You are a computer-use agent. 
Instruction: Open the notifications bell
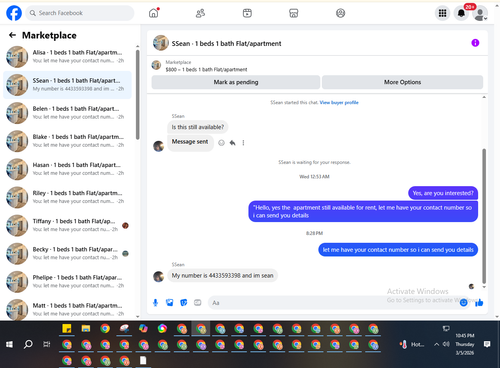click(461, 13)
